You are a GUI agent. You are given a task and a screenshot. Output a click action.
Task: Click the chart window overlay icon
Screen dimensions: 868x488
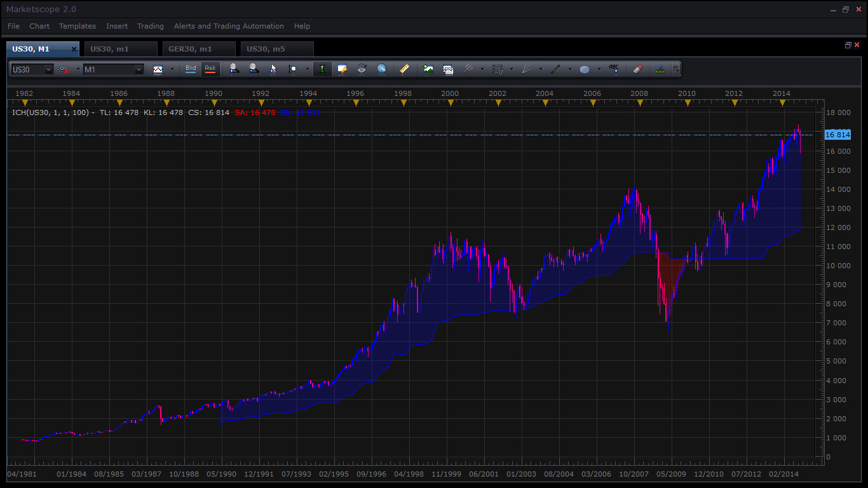pyautogui.click(x=448, y=69)
